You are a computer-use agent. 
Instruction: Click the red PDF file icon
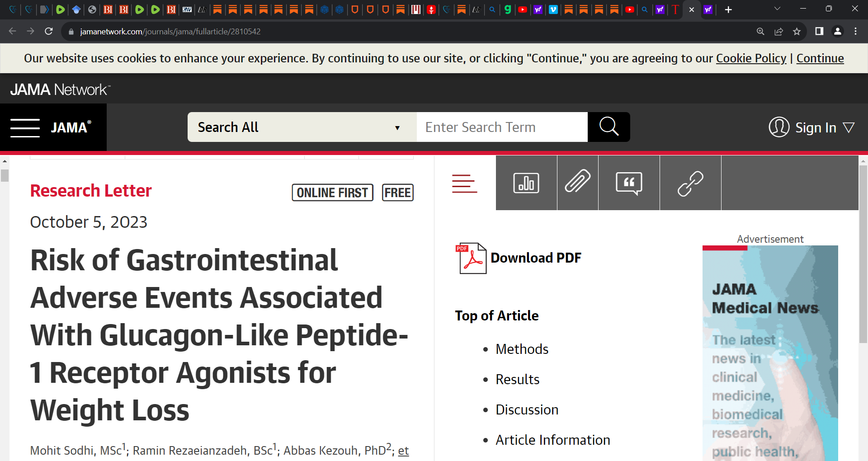click(471, 259)
